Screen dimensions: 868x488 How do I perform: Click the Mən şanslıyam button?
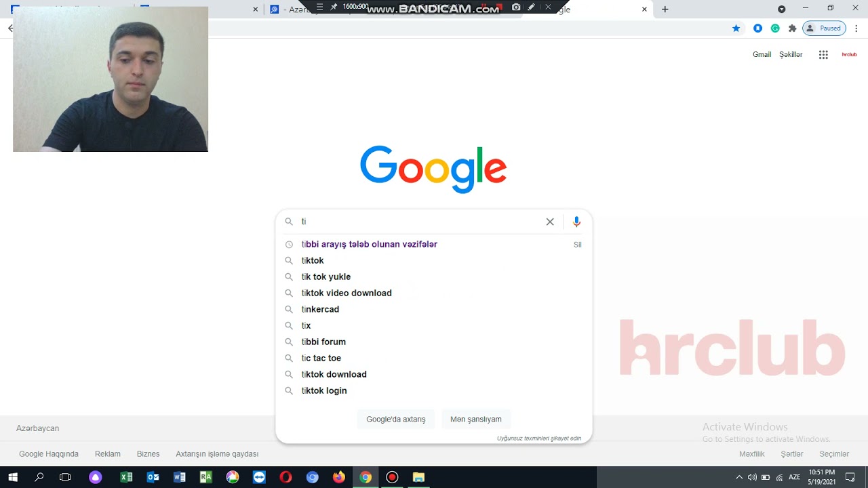476,419
